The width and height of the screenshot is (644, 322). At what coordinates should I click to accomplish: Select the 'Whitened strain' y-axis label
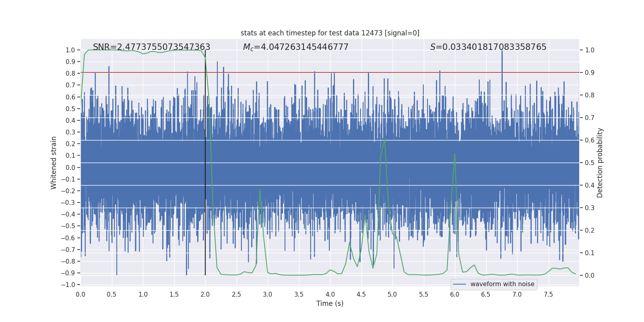coord(54,163)
